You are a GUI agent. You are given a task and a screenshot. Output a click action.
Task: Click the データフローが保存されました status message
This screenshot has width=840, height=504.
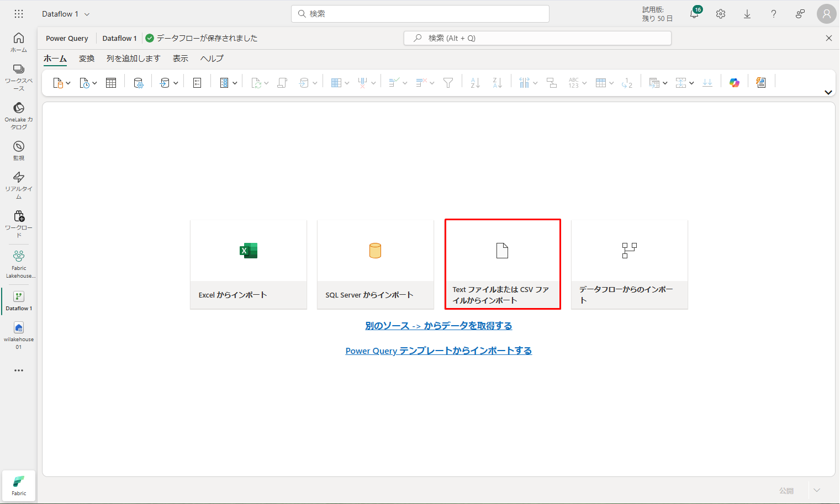tap(201, 38)
